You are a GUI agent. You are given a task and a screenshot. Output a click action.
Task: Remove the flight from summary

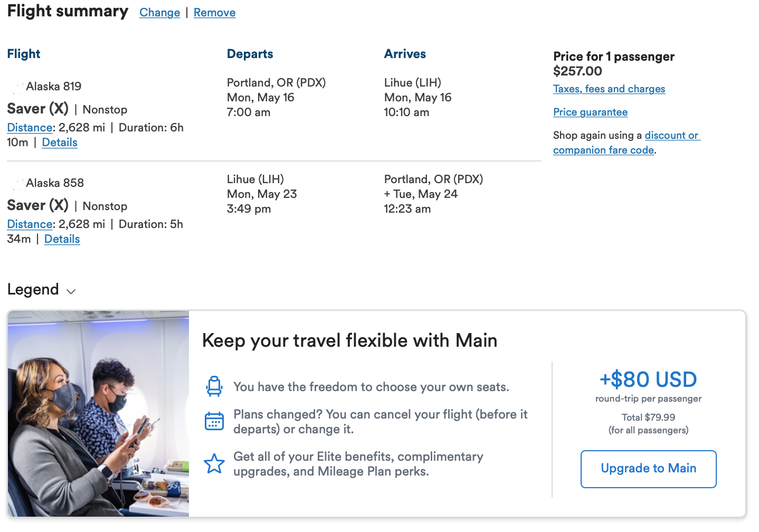point(214,13)
